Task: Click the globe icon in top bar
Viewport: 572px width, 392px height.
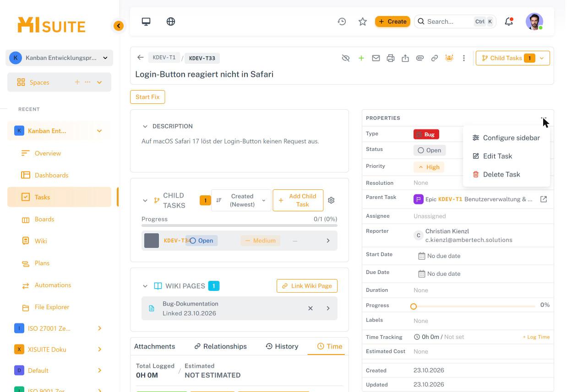Action: pyautogui.click(x=171, y=21)
